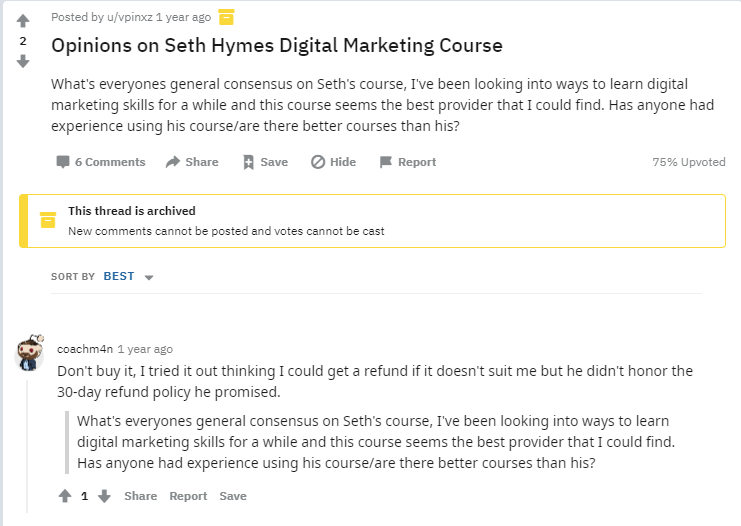The height and width of the screenshot is (526, 741).
Task: Downvote the Seth Hymes course post
Action: (23, 61)
